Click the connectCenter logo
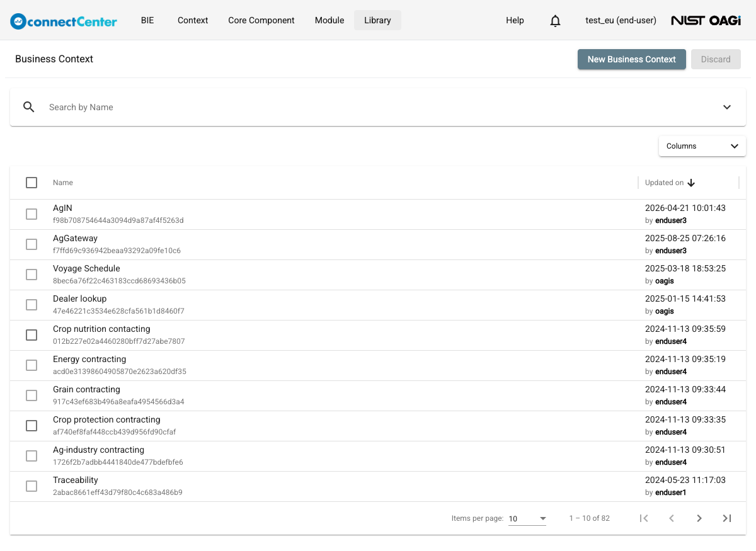Screen dimensions: 756x551 [x=64, y=21]
